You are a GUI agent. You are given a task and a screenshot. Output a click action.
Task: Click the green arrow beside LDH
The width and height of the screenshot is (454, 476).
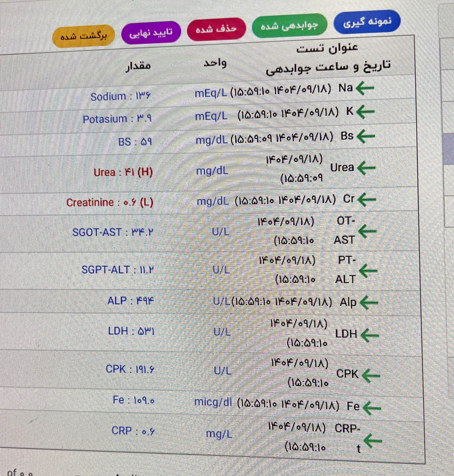pyautogui.click(x=370, y=335)
